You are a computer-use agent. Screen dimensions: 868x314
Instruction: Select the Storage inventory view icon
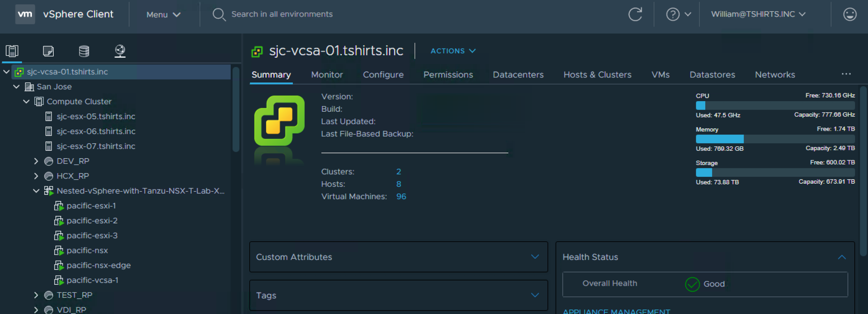coord(84,51)
